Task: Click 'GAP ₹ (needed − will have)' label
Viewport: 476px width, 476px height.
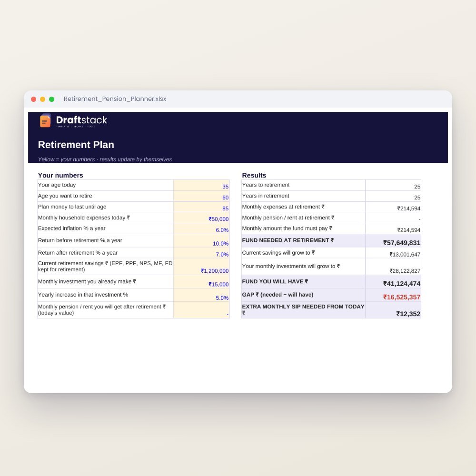Action: [278, 295]
